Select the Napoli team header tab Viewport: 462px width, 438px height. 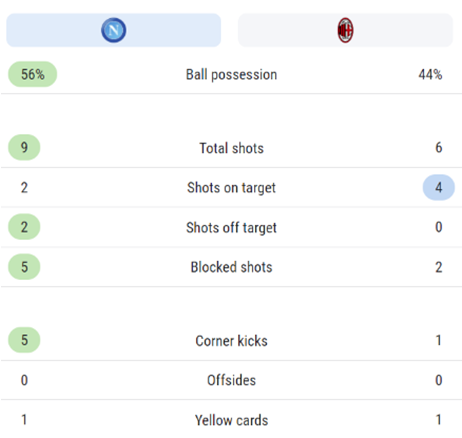tap(114, 30)
